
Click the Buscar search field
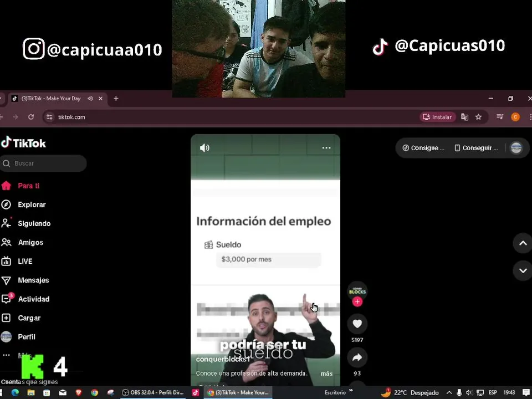click(x=43, y=163)
